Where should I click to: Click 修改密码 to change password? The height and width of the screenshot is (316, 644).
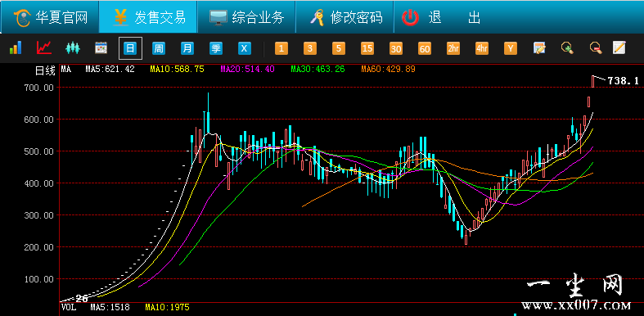345,17
